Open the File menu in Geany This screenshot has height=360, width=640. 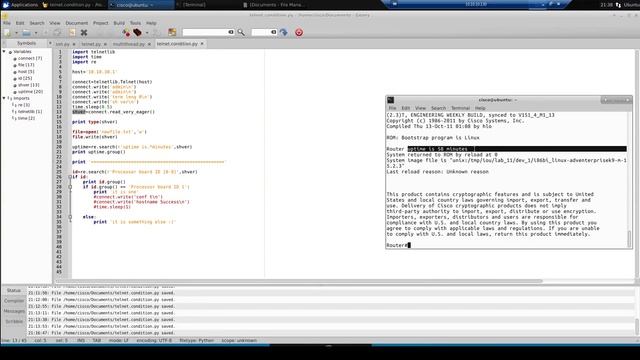coord(7,23)
